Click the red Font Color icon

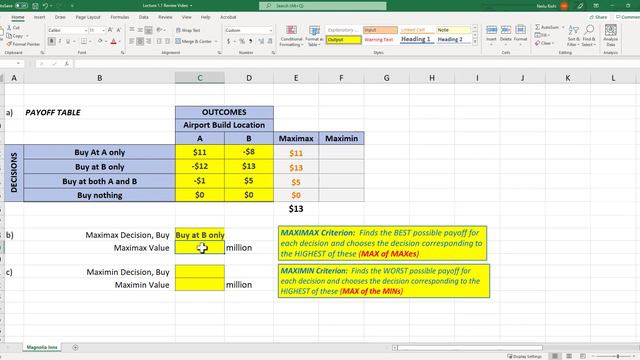113,41
